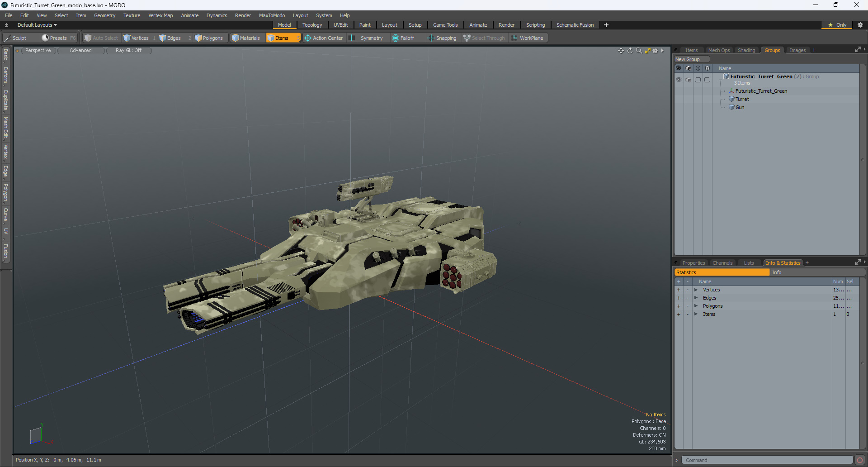Open the Perspective view type dropdown

click(x=38, y=51)
